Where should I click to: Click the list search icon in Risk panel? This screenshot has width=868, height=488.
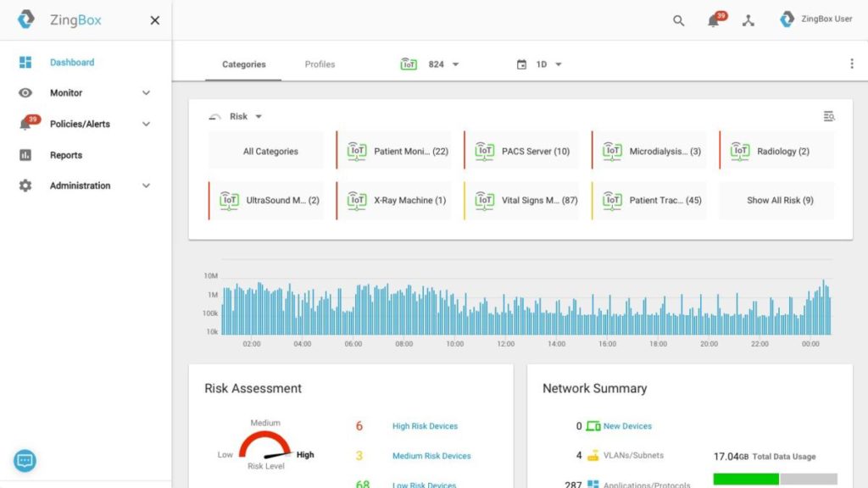(x=829, y=117)
